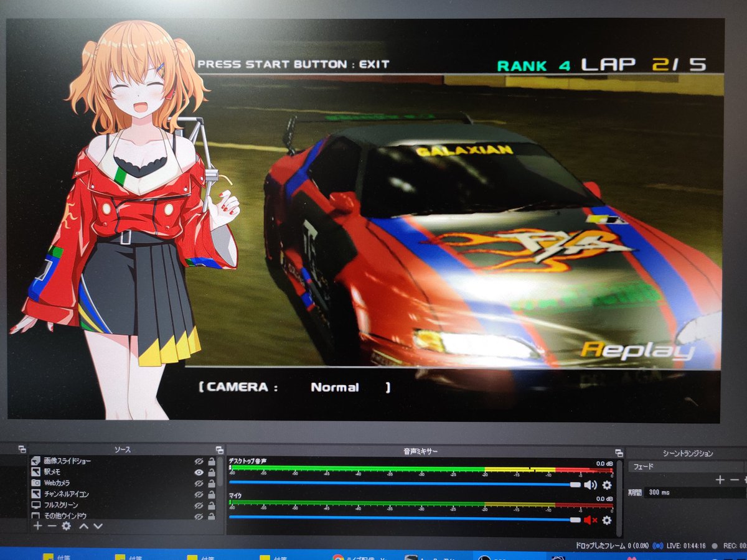Show the その他ウインドウ source via eye icon
The height and width of the screenshot is (560, 747).
pos(199,516)
